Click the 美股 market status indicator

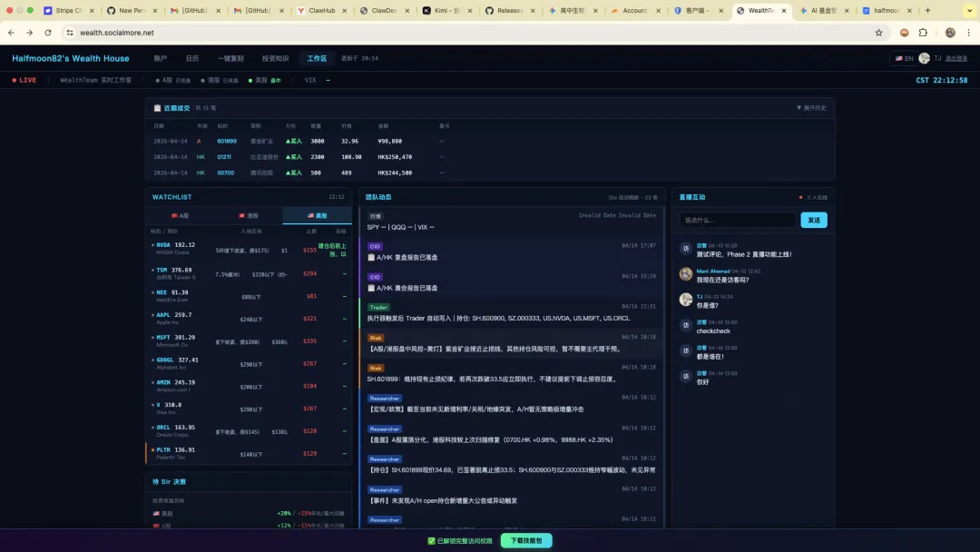[x=265, y=80]
